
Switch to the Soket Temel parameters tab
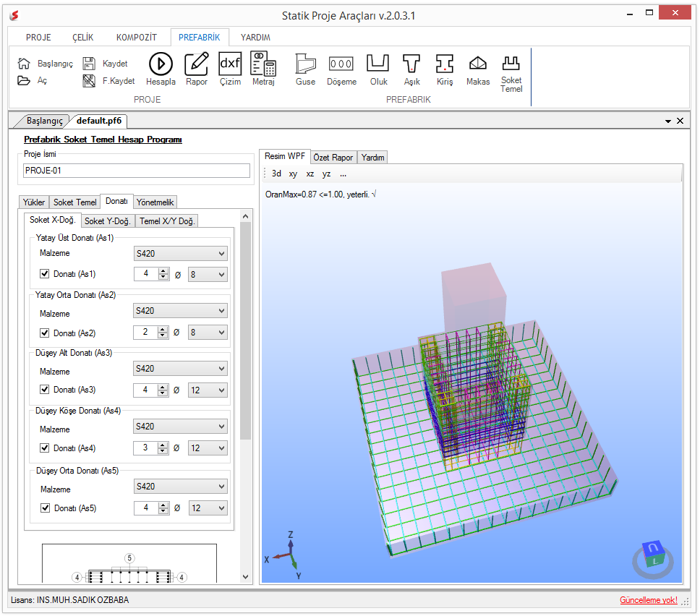(x=74, y=202)
